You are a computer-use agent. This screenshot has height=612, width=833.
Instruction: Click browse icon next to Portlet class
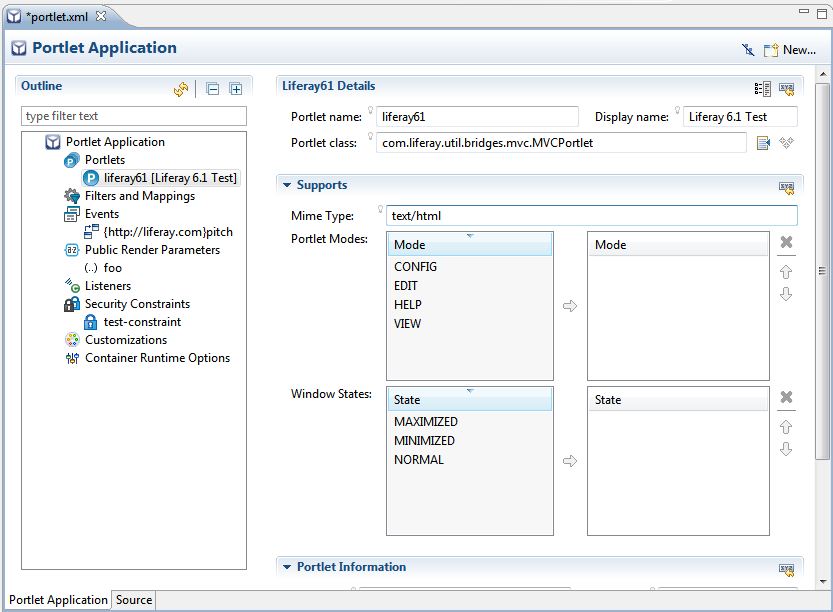coord(764,143)
